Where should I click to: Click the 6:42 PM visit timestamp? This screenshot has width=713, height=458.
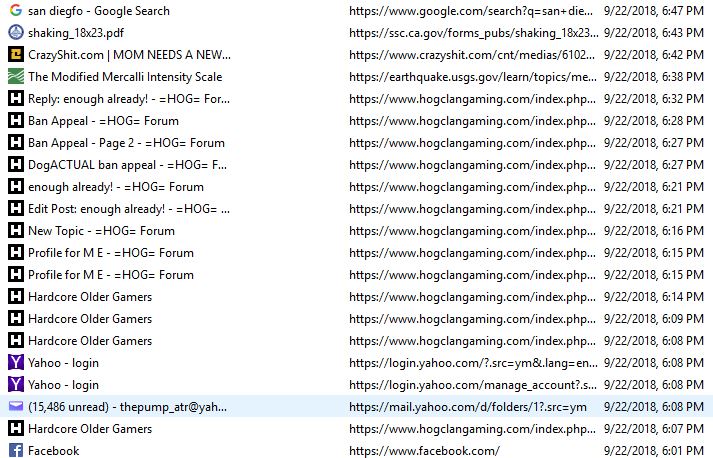(x=654, y=55)
